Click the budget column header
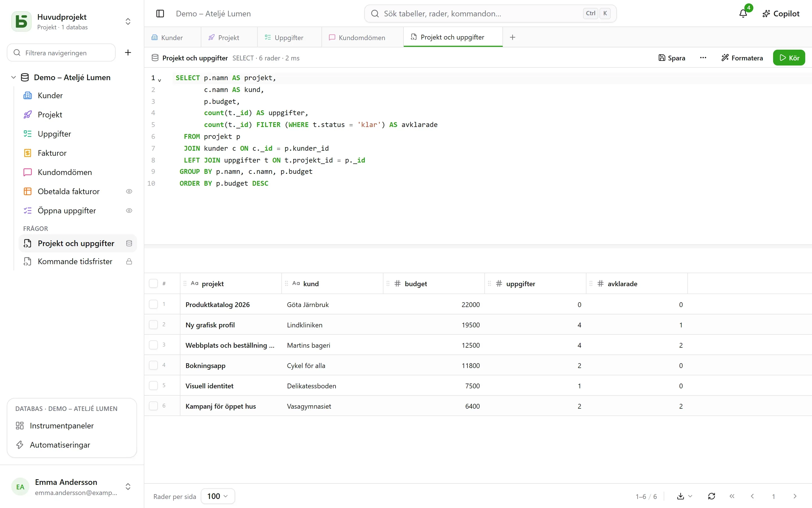 pyautogui.click(x=434, y=284)
